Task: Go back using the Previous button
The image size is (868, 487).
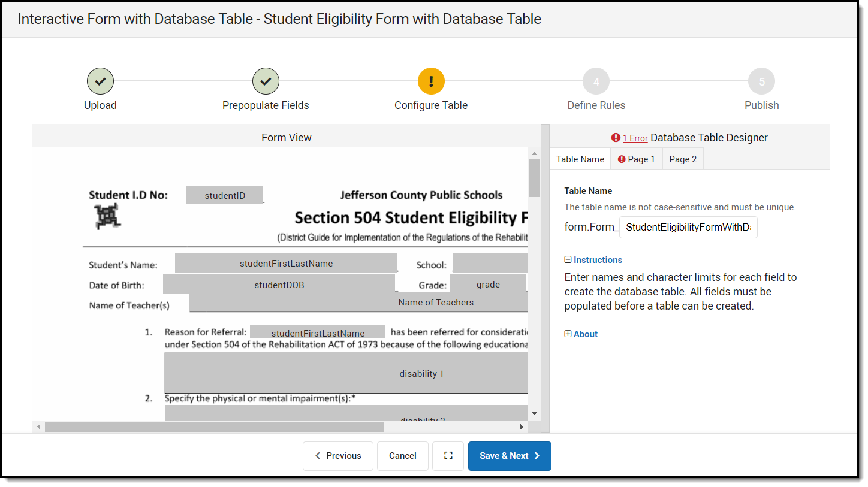Action: tap(338, 456)
